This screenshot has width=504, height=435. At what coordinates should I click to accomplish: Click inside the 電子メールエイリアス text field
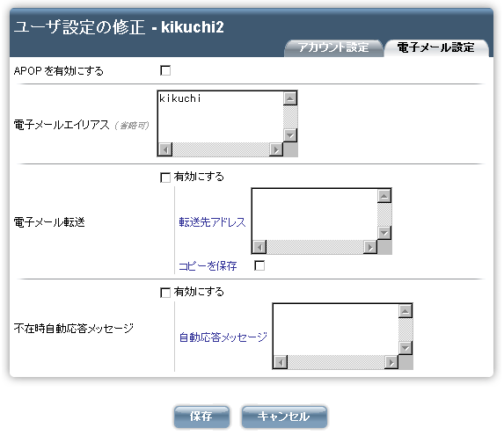click(x=221, y=117)
